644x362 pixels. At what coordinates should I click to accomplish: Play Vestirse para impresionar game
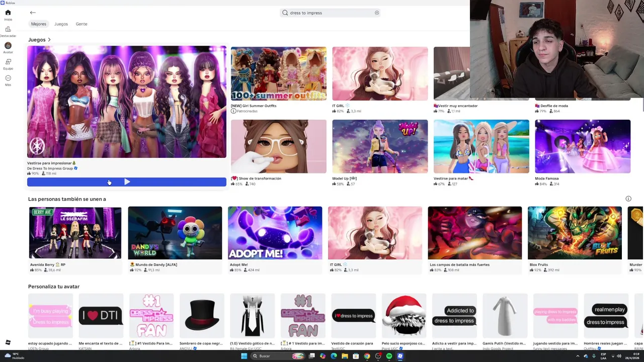coord(127,182)
